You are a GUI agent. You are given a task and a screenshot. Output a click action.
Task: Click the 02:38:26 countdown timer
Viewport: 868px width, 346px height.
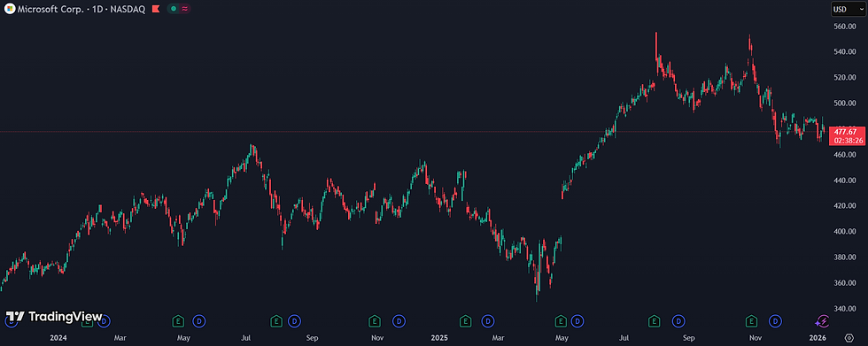click(849, 141)
